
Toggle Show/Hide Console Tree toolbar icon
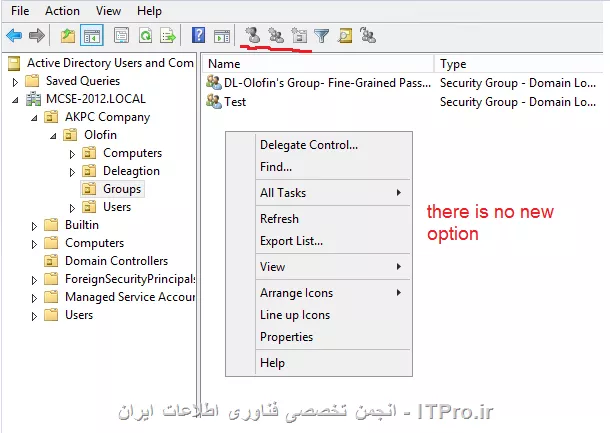[x=91, y=36]
